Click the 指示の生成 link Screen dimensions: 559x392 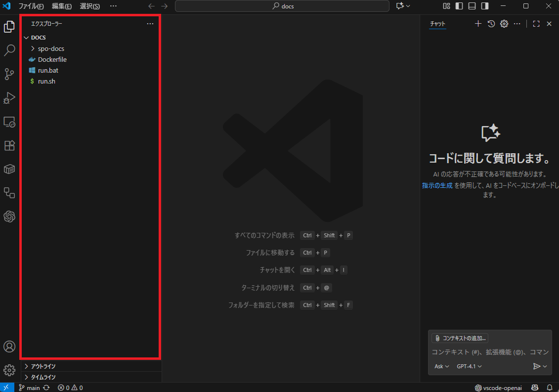click(x=437, y=185)
